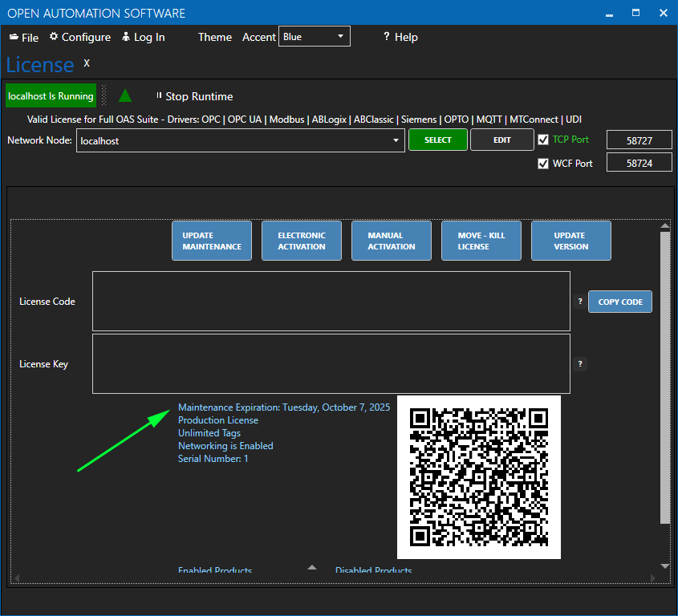Toggle the WCF Port checkbox

543,164
